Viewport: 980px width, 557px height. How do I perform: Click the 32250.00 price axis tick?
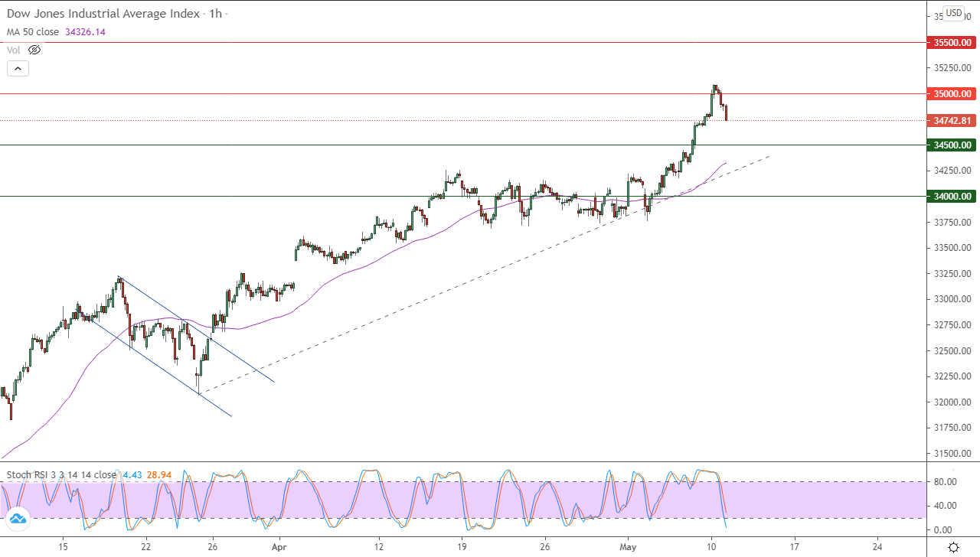953,376
